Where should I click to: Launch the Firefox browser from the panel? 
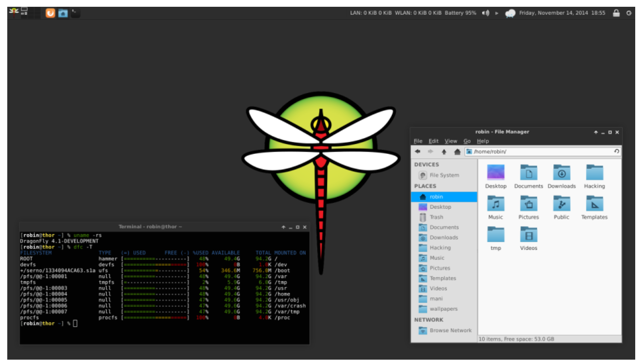click(x=50, y=13)
